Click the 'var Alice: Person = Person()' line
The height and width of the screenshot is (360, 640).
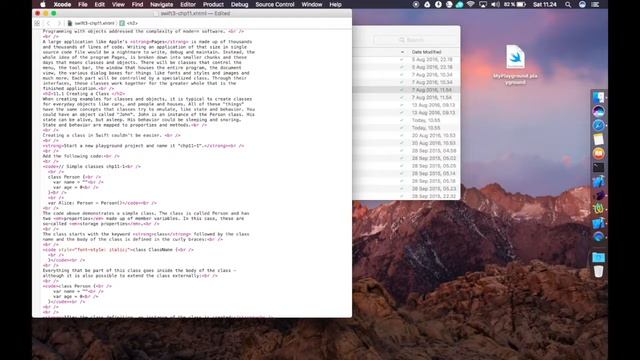(x=102, y=203)
